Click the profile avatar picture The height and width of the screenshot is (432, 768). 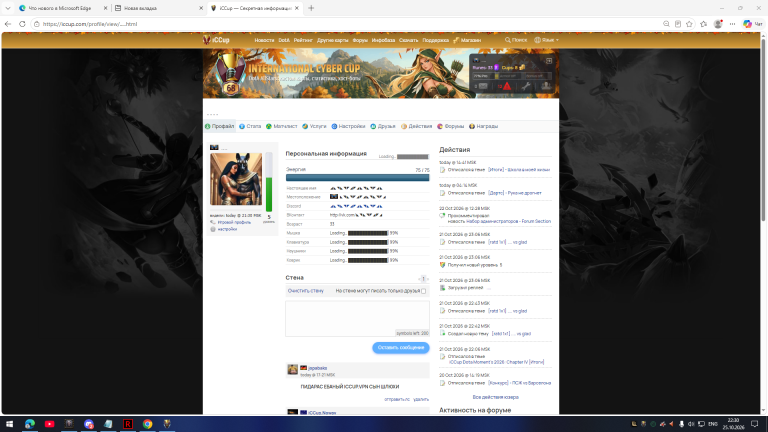click(236, 179)
